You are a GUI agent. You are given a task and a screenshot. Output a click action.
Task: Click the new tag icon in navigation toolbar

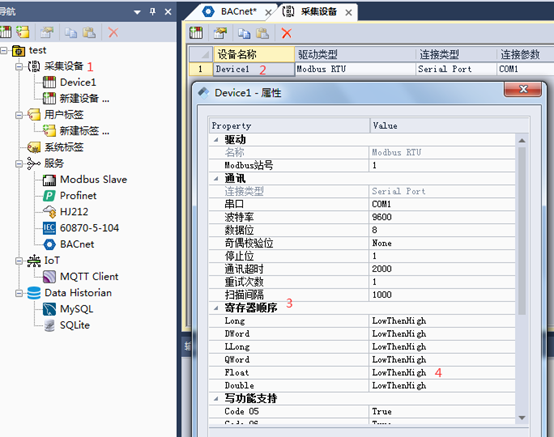[23, 32]
